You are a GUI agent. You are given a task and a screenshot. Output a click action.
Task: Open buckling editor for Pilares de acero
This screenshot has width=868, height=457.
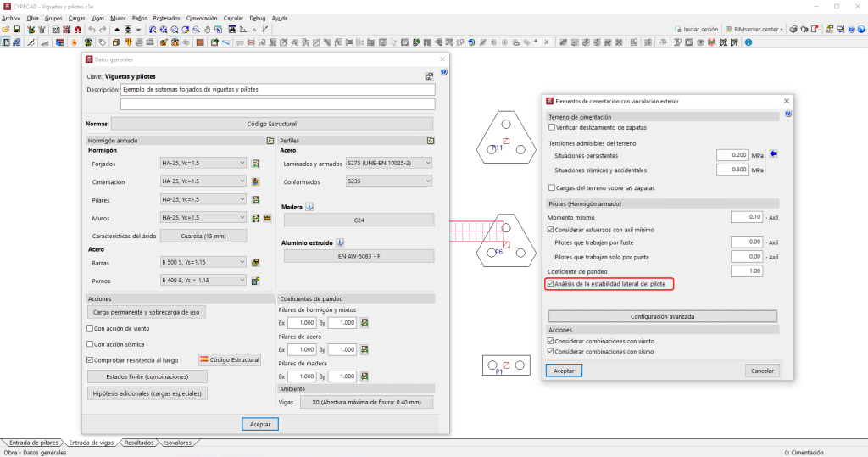(364, 349)
